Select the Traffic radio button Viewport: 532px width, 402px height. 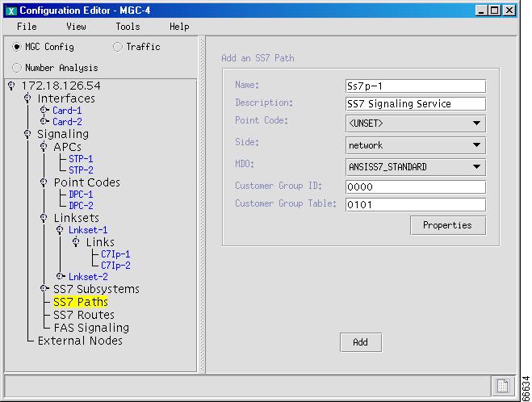click(118, 47)
